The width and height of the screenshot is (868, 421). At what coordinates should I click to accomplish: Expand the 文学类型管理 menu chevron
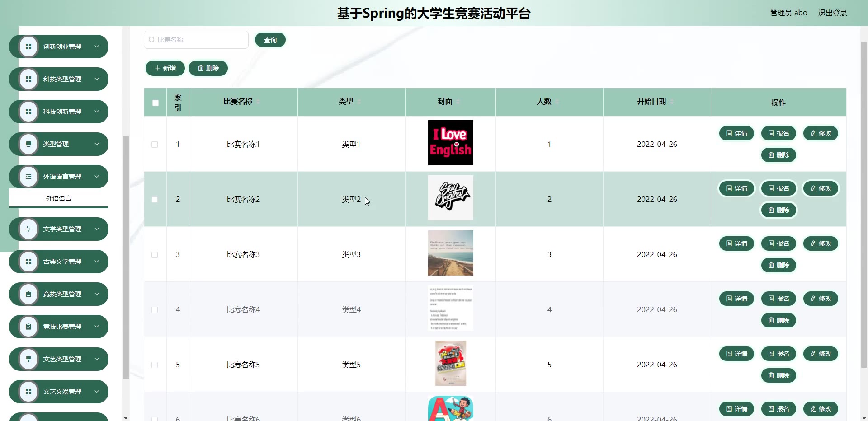pos(97,229)
